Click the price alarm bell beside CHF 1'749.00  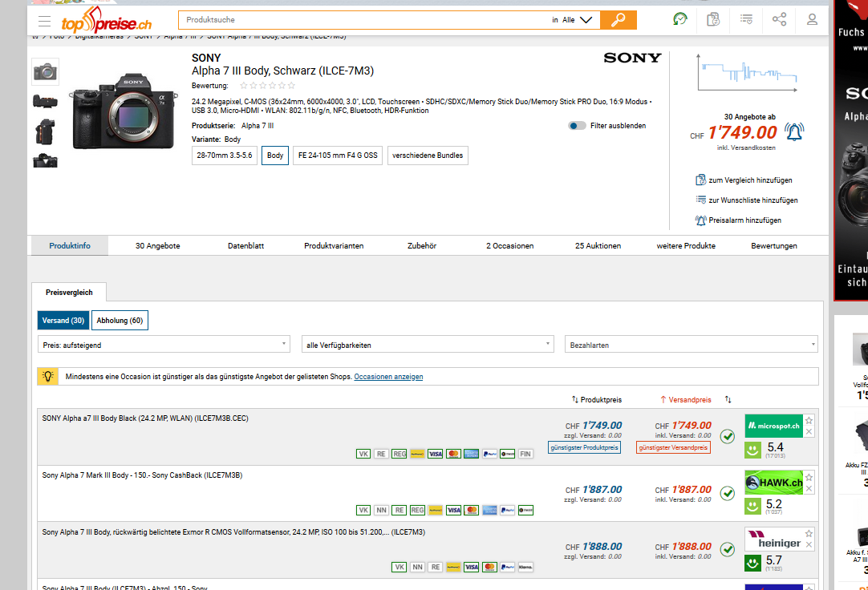click(x=793, y=132)
